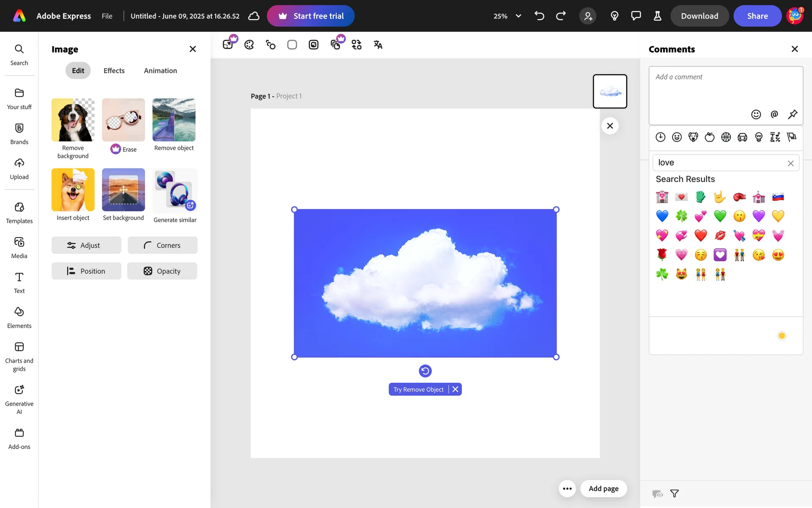Image resolution: width=812 pixels, height=508 pixels.
Task: Toggle resolved comments visibility icon
Action: pyautogui.click(x=657, y=494)
